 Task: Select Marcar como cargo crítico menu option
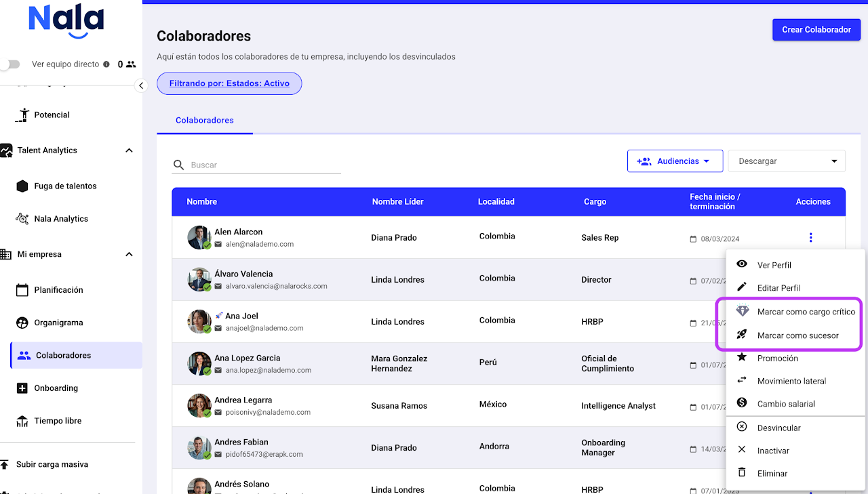(806, 312)
